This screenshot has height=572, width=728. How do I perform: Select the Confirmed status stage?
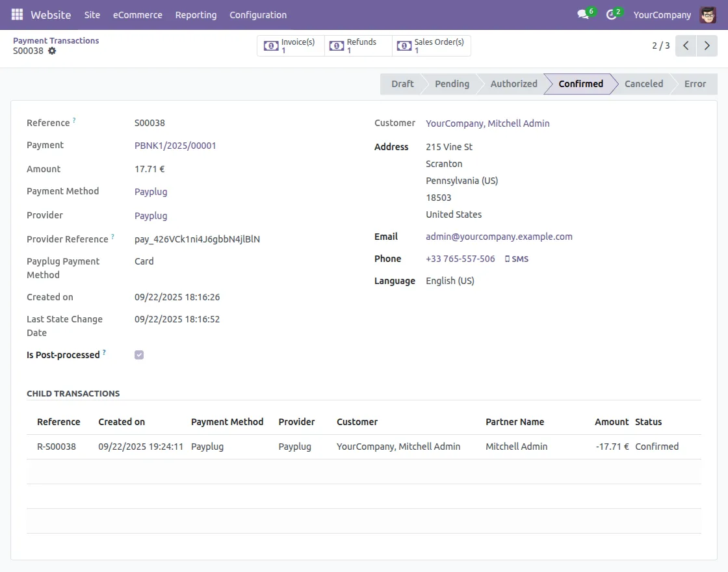tap(580, 84)
